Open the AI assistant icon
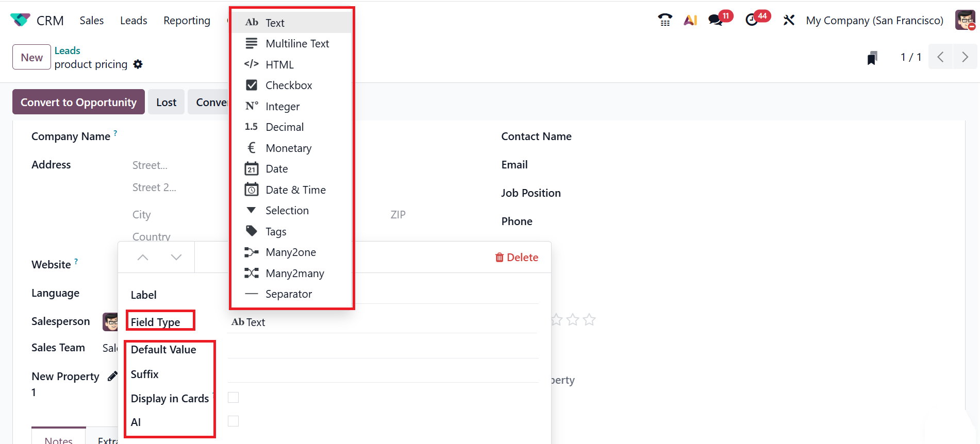 [x=690, y=20]
